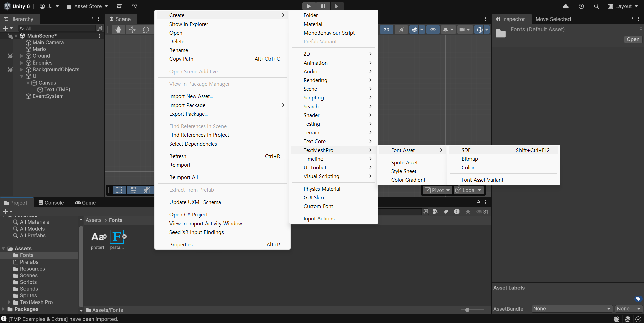Select the Sprites folder in Assets
This screenshot has width=644, height=323.
pos(28,296)
